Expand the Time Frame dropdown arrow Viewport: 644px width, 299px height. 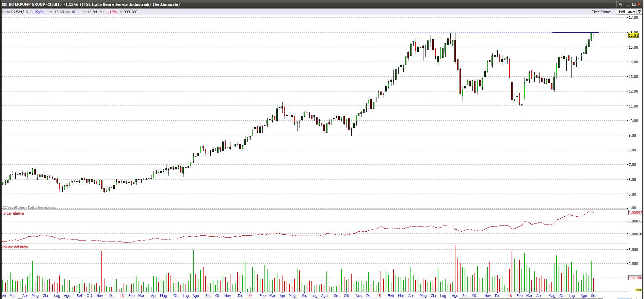(639, 12)
